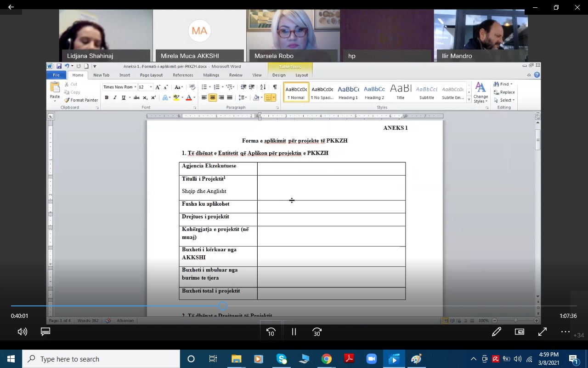
Task: Switch the player to mini view
Action: 520,332
